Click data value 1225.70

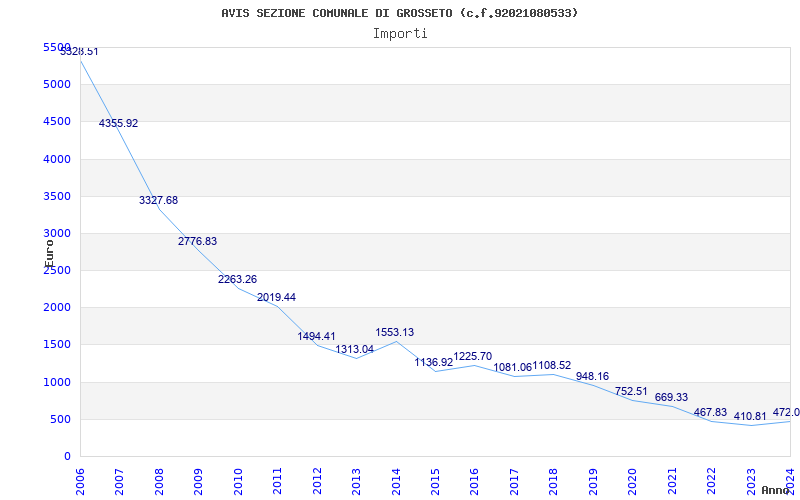pyautogui.click(x=473, y=356)
